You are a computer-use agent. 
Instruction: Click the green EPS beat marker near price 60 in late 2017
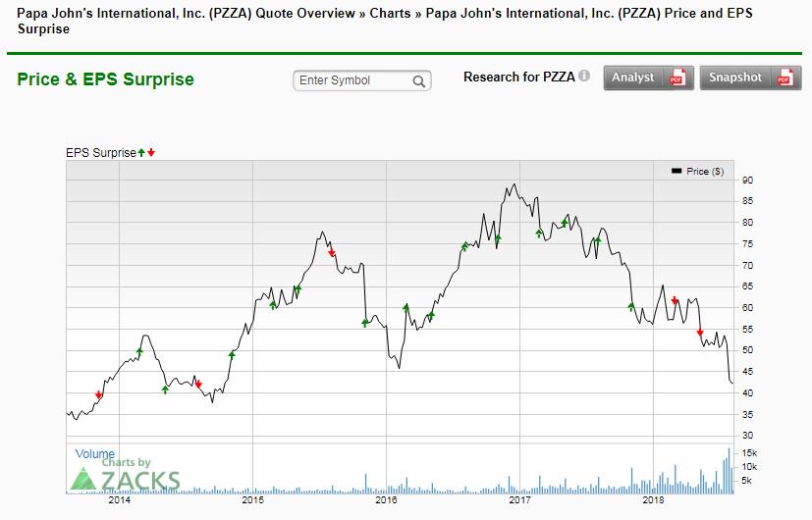631,307
